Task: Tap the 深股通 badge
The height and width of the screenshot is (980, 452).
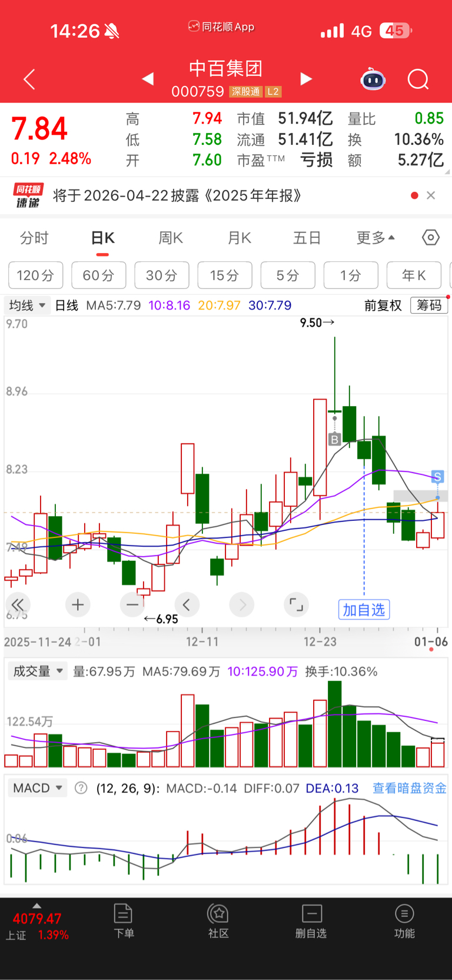Action: tap(245, 92)
